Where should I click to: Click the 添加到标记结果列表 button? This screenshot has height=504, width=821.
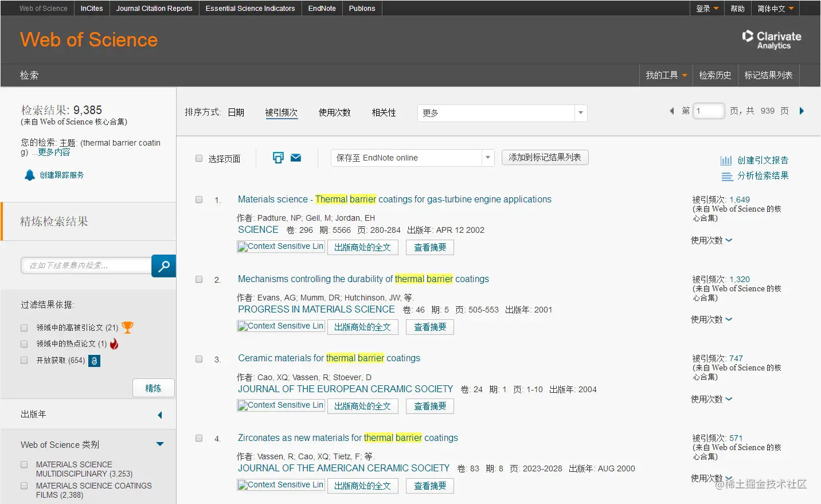pos(545,157)
